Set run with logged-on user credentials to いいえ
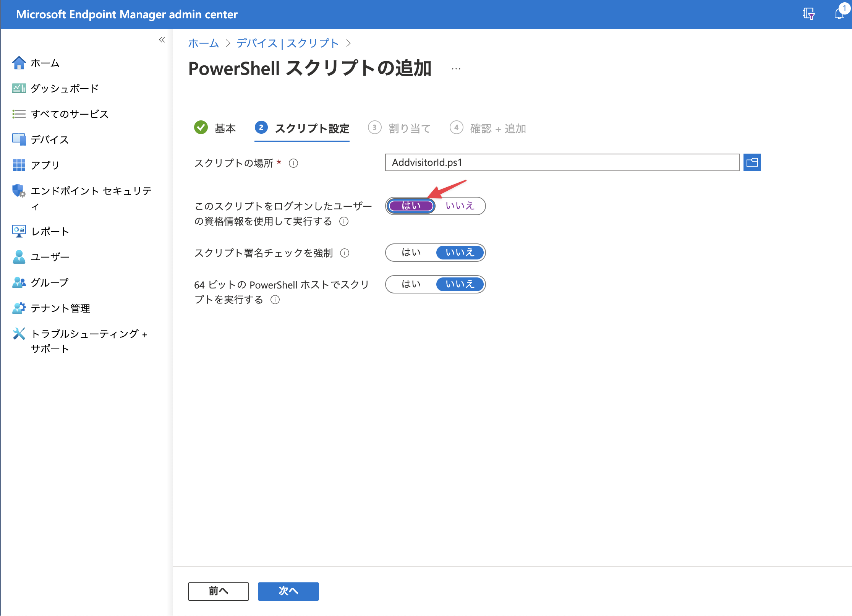 point(460,206)
